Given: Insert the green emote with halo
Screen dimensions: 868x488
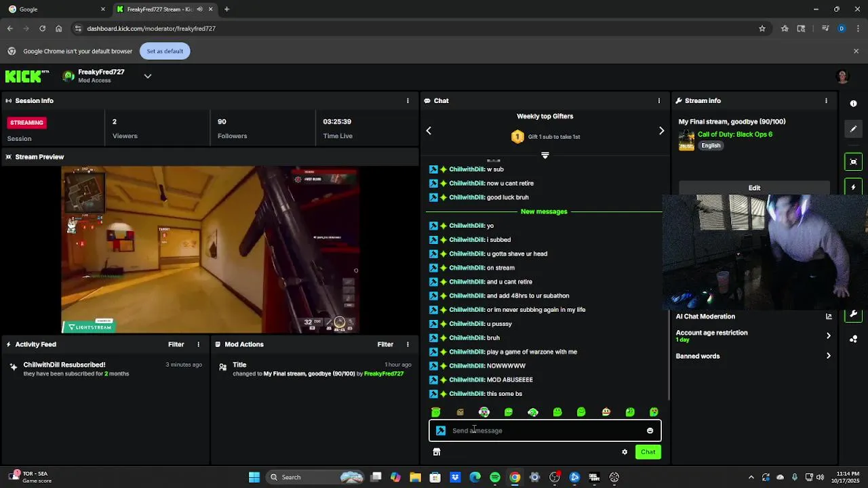Looking at the screenshot, I should click(436, 412).
